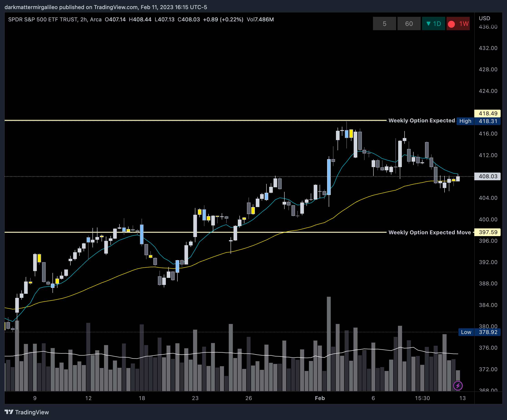
Task: Click the red circle in 1W box
Action: pyautogui.click(x=452, y=24)
